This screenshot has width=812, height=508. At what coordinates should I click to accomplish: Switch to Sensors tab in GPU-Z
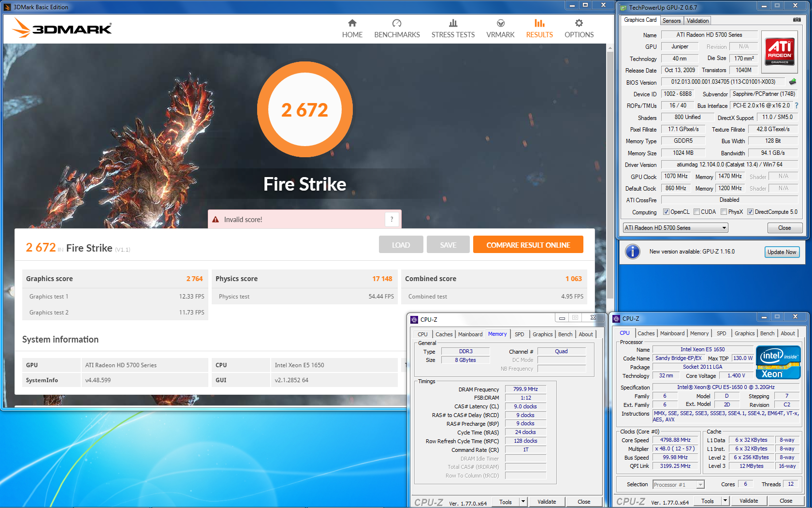671,21
